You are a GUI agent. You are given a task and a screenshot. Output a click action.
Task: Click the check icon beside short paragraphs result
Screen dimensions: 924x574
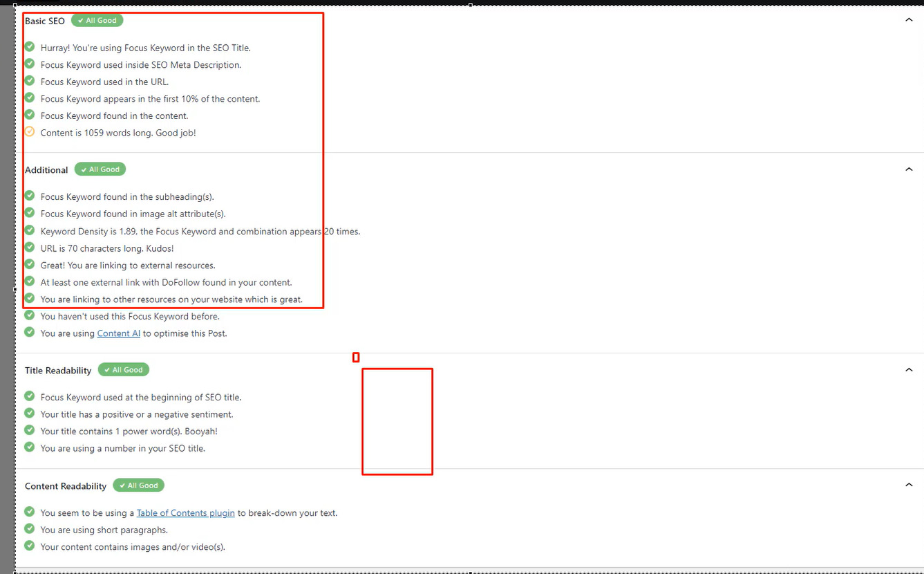pyautogui.click(x=29, y=528)
